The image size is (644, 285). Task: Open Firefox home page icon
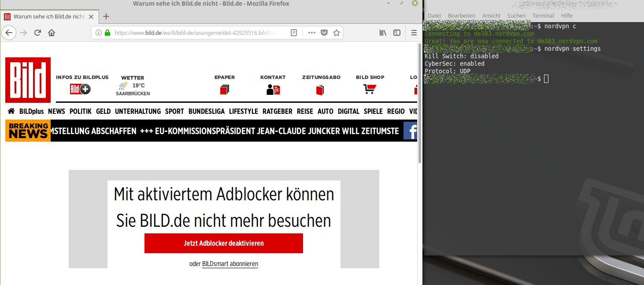pyautogui.click(x=52, y=33)
